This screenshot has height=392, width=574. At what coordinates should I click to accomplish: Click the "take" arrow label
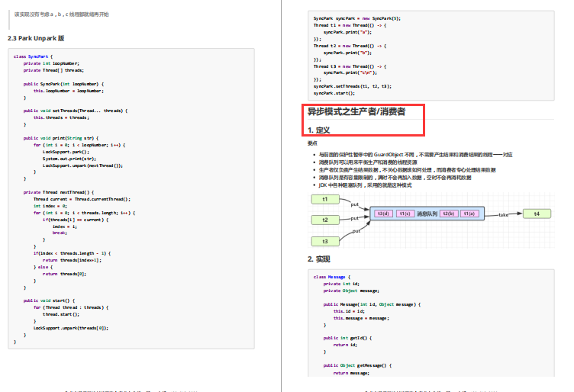[x=503, y=215]
